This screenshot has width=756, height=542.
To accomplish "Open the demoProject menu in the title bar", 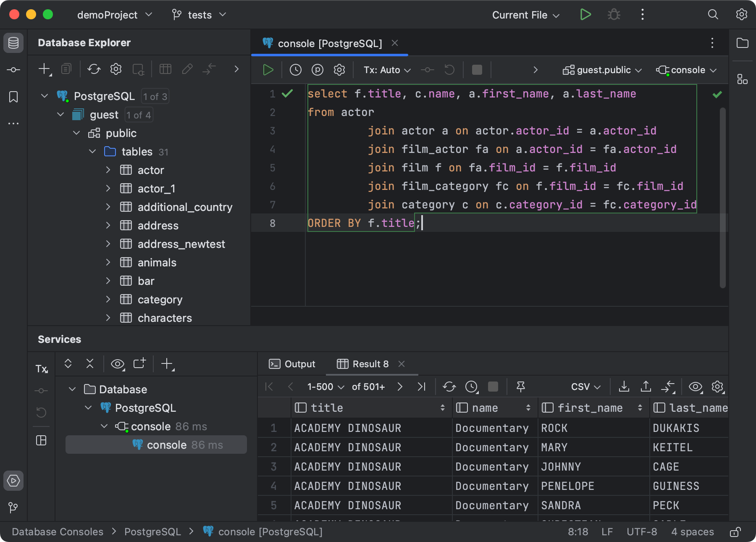I will pos(114,15).
